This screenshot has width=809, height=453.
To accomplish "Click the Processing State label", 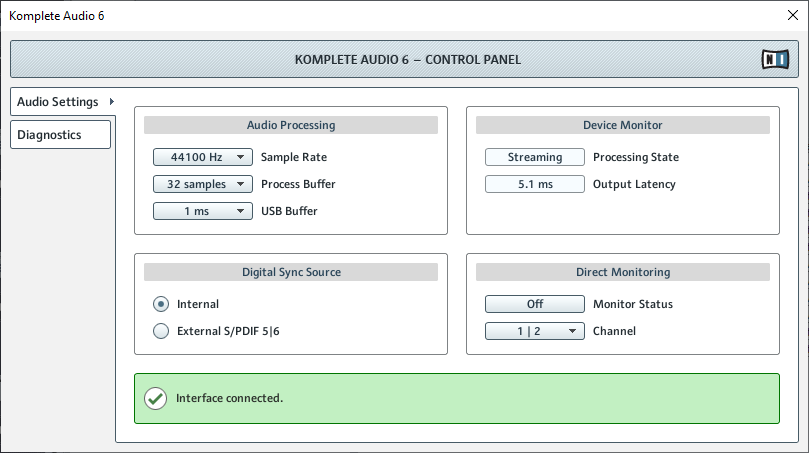I will (636, 157).
